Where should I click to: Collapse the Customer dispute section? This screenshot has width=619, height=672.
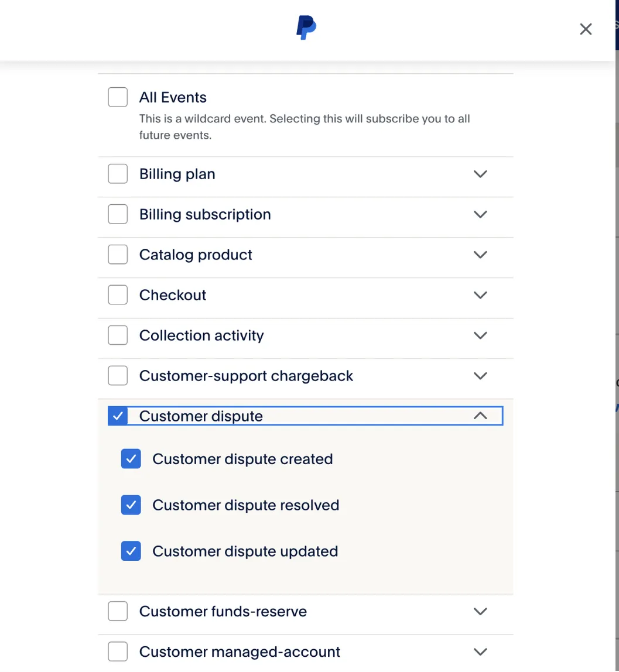tap(480, 416)
